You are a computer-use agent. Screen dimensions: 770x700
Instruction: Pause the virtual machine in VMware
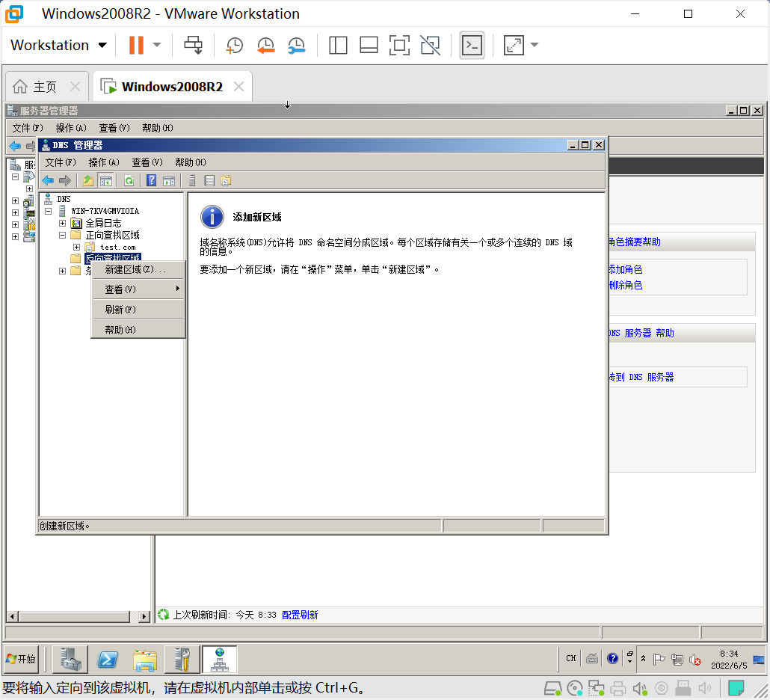click(136, 45)
